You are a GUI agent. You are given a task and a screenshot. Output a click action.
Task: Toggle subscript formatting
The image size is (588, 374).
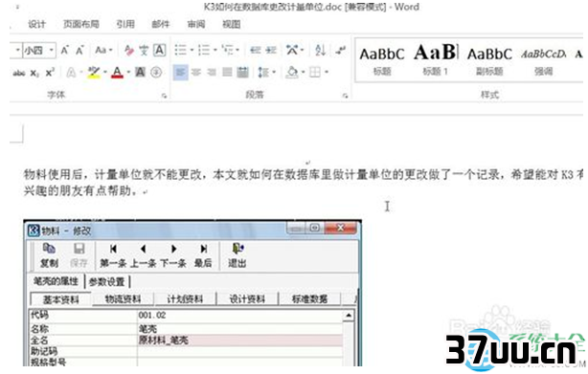tap(34, 73)
